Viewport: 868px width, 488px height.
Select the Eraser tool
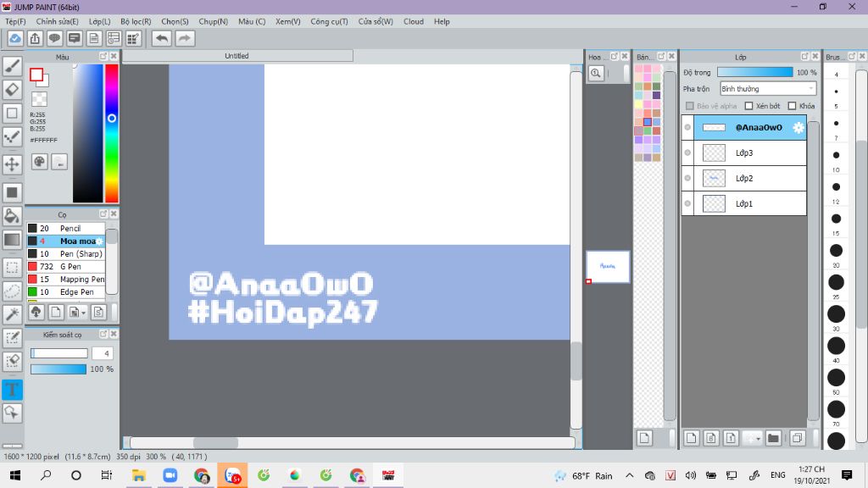click(x=12, y=89)
